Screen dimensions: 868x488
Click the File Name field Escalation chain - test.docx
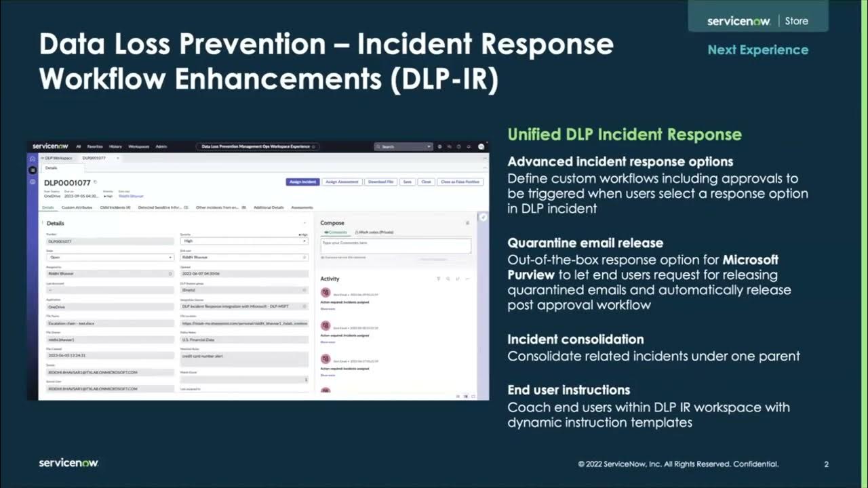click(110, 323)
